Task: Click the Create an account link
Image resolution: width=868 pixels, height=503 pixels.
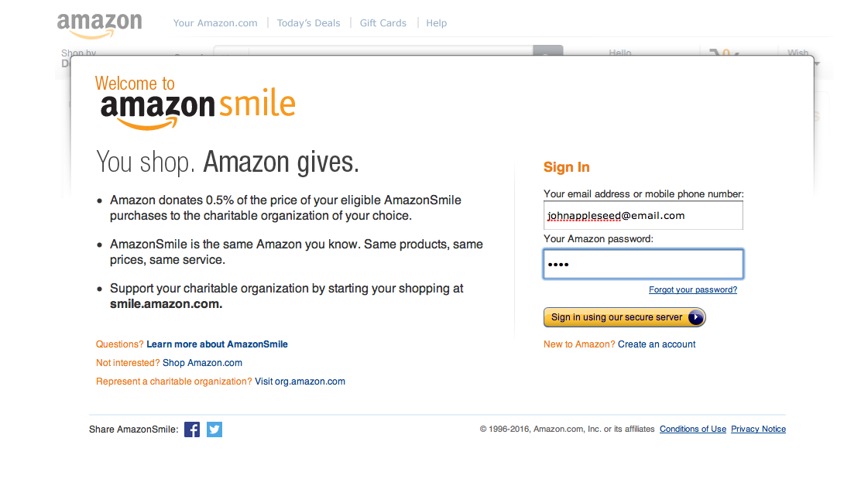Action: pyautogui.click(x=657, y=344)
